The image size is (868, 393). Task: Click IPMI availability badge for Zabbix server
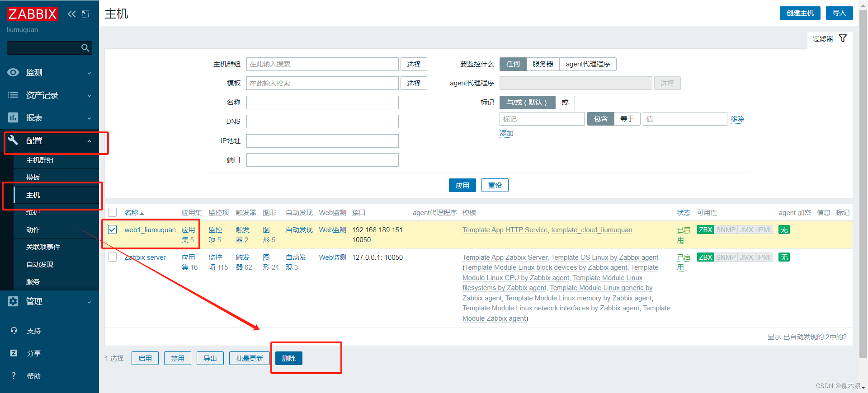pos(764,257)
